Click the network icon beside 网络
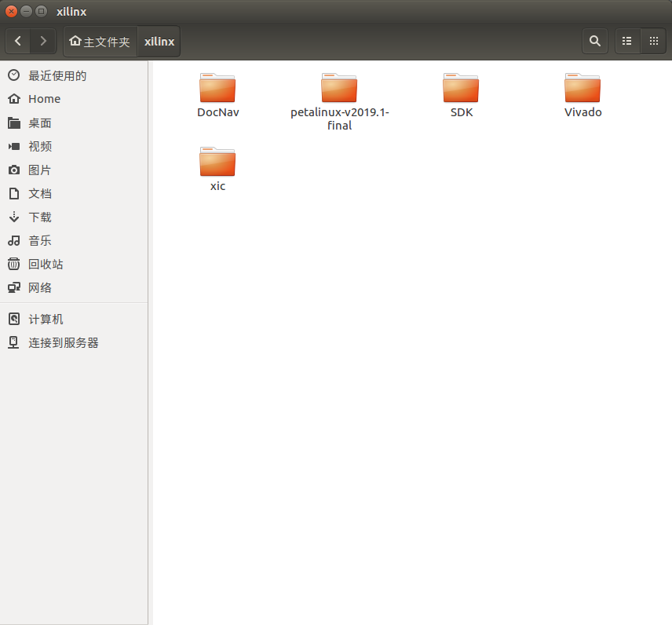This screenshot has height=625, width=672. pyautogui.click(x=13, y=287)
